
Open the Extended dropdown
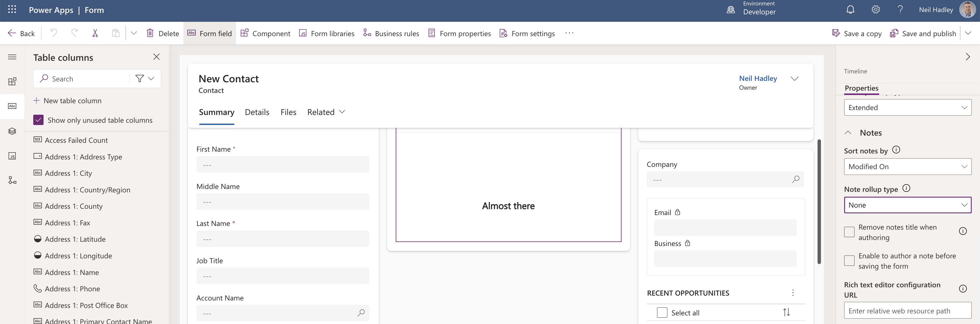pos(907,108)
